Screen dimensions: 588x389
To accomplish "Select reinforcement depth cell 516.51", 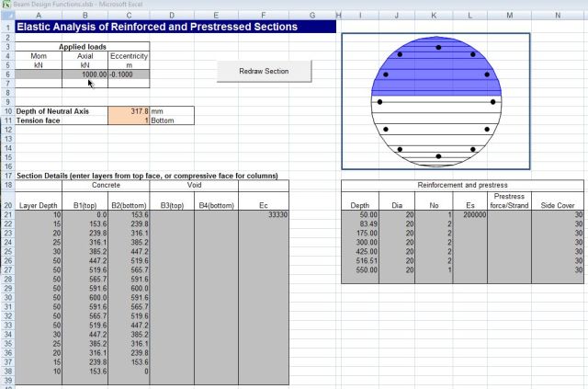I will 360,260.
